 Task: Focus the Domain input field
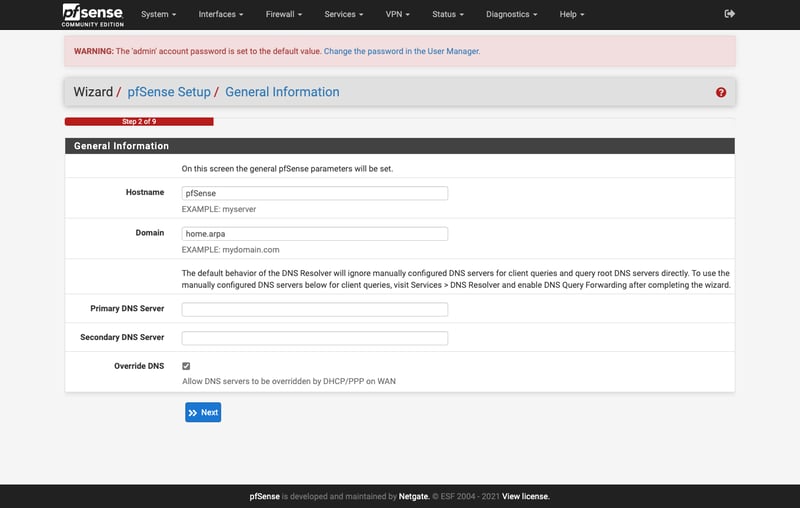(x=315, y=234)
